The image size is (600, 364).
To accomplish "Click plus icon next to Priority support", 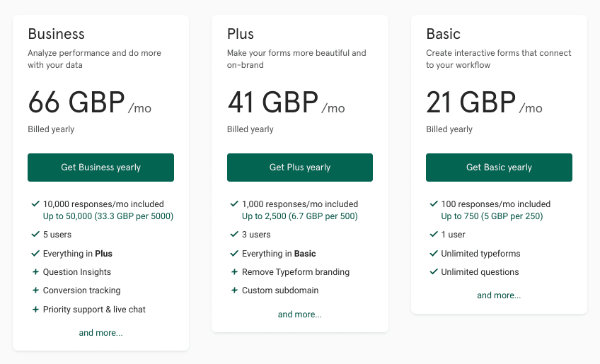I will click(35, 310).
